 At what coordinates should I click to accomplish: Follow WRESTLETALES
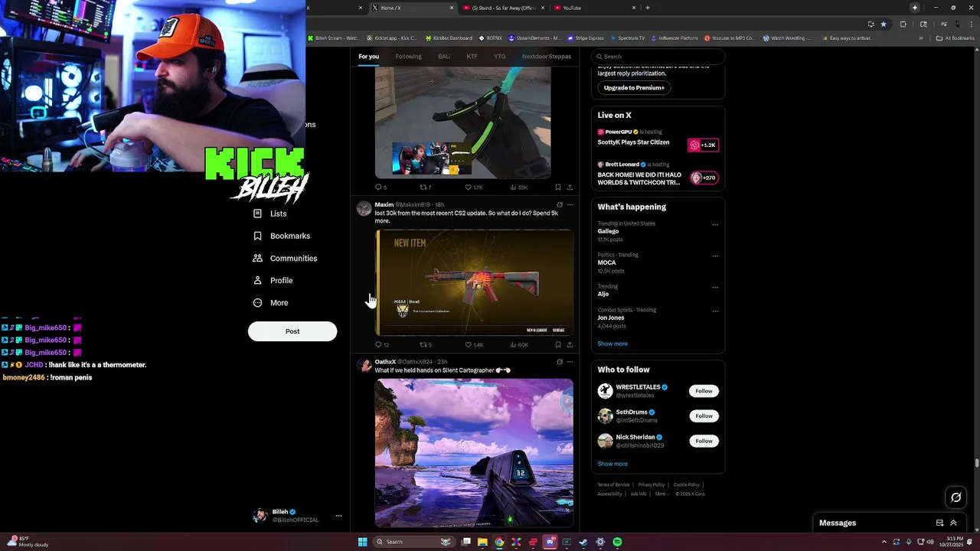[x=704, y=391]
